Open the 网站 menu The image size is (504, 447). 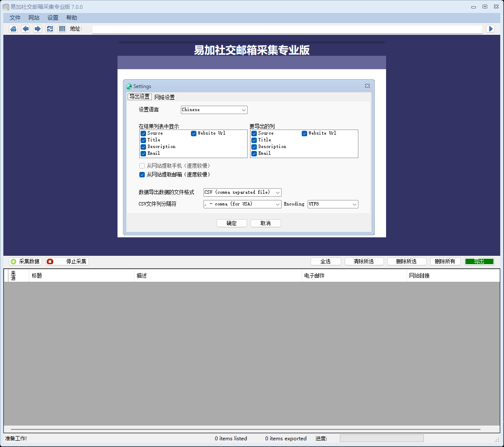tap(34, 18)
